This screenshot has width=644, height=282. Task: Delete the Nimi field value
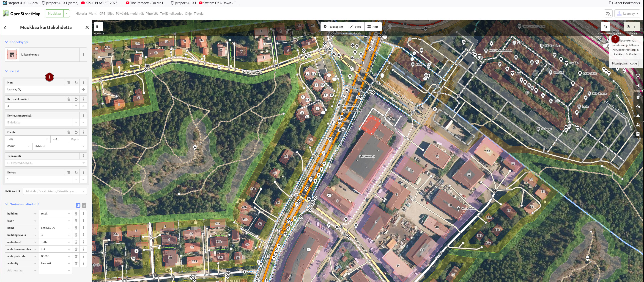point(69,83)
